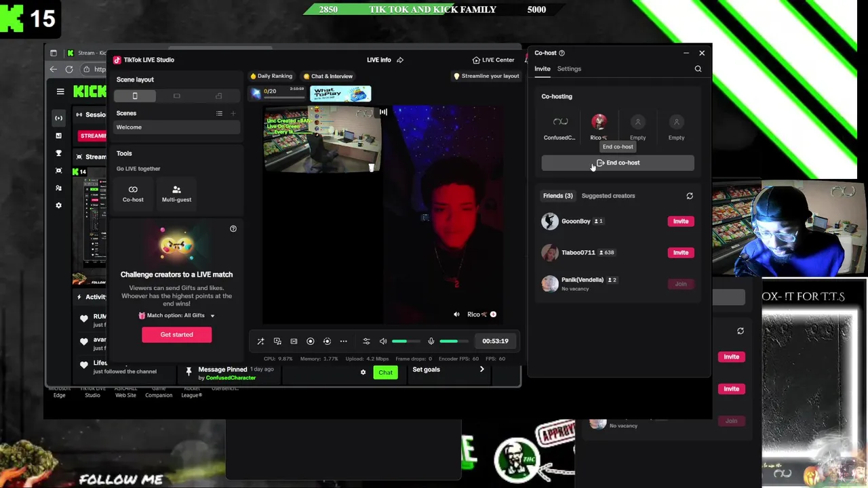Click the layout panel icon in bottom toolbar

(x=294, y=341)
